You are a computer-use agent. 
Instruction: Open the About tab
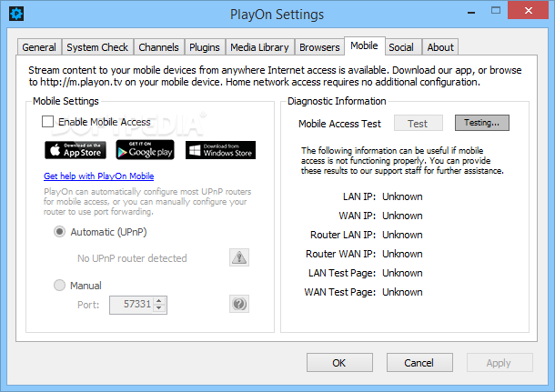tap(440, 47)
